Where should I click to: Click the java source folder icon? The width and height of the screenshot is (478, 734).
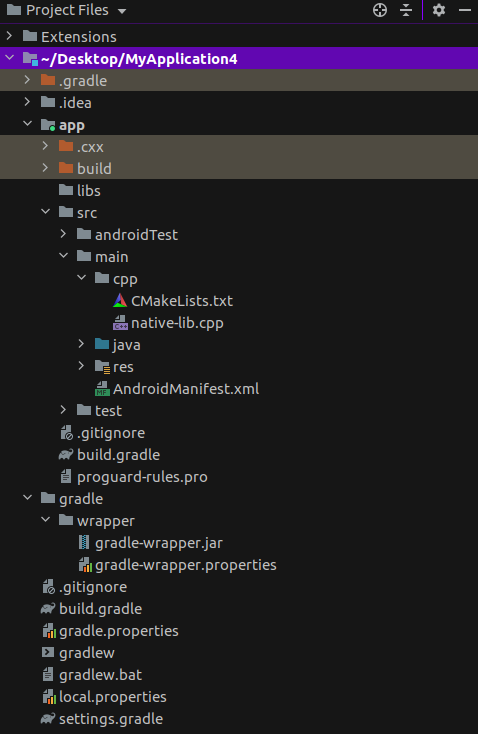[102, 344]
